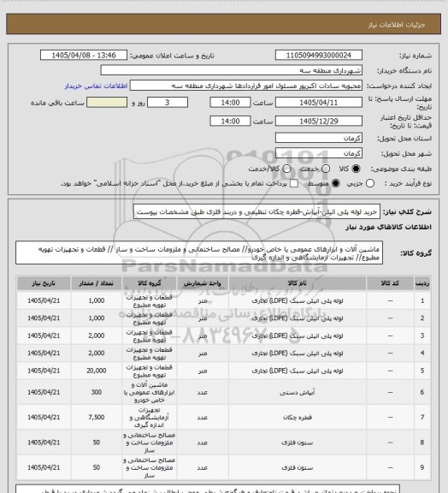This screenshot has height=493, width=448.
Task: Click the کد کالا column header
Action: 390,283
